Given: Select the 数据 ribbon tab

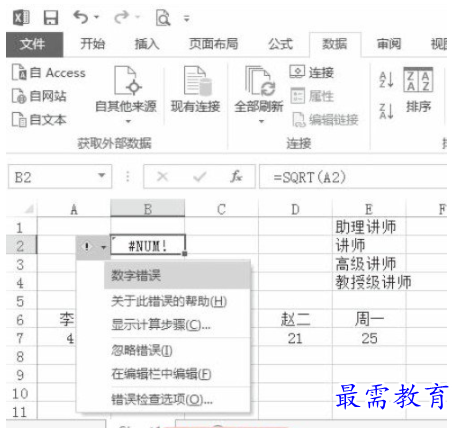Looking at the screenshot, I should tap(335, 44).
